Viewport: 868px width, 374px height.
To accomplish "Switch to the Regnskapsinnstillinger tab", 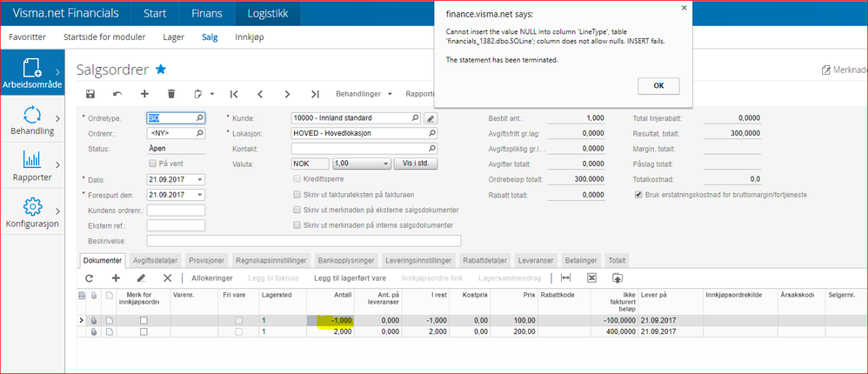I will tap(272, 260).
